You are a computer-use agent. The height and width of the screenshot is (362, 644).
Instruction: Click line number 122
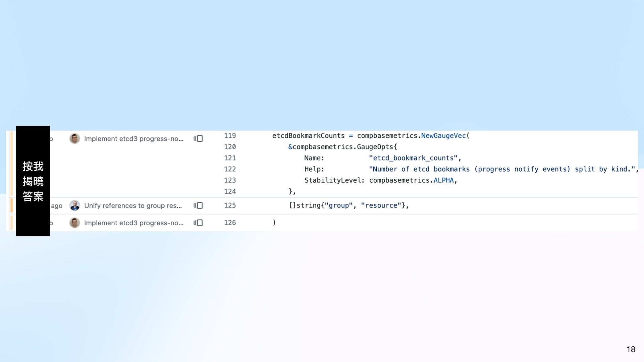[230, 169]
